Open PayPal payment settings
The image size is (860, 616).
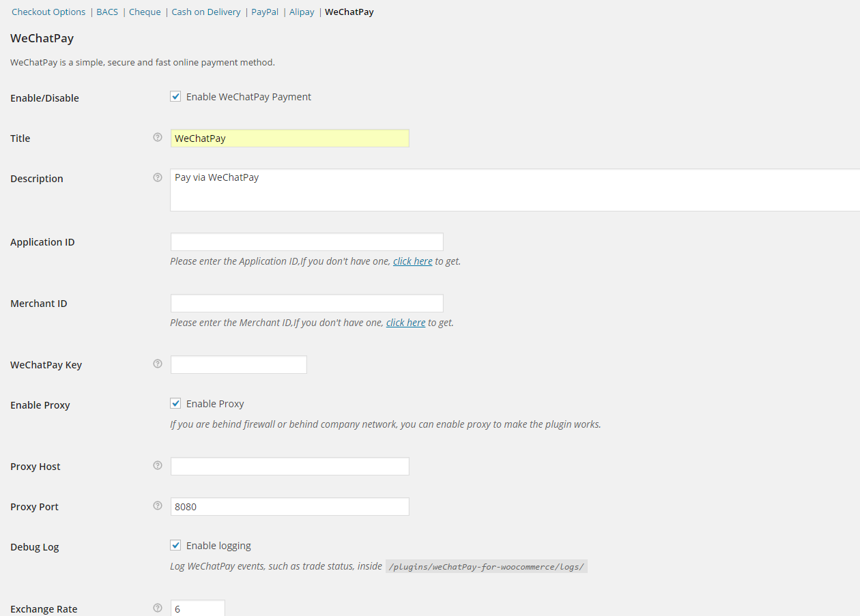pos(265,12)
